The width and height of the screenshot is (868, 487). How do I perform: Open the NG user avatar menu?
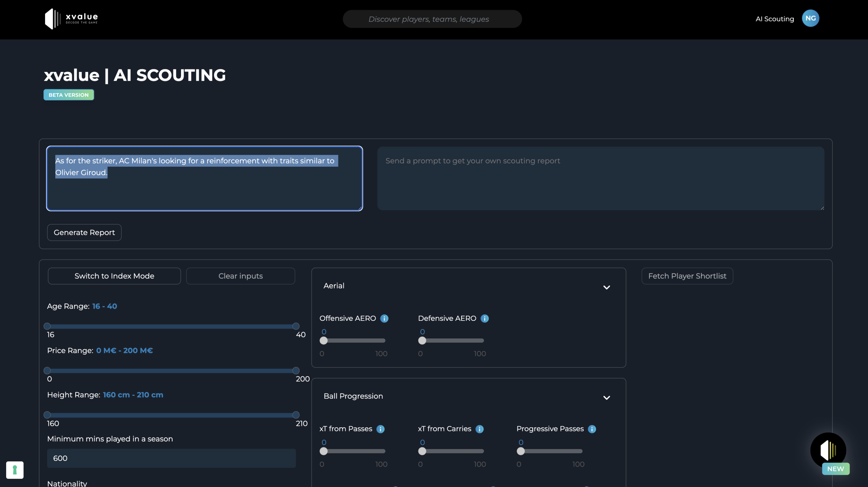[810, 18]
